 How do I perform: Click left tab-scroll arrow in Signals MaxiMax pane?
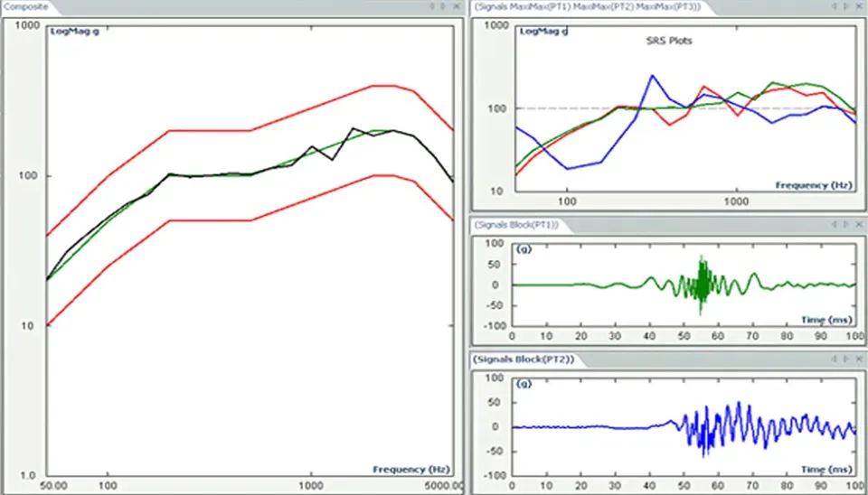click(x=835, y=6)
